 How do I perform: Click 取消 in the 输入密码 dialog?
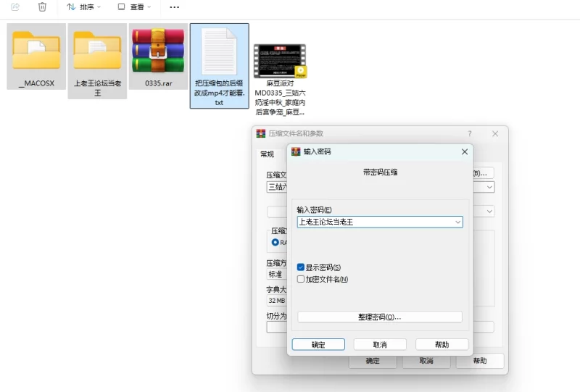(x=380, y=345)
